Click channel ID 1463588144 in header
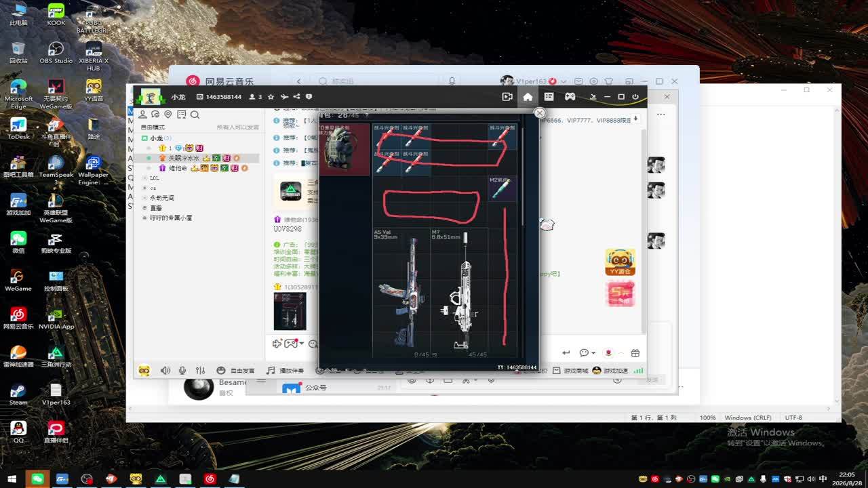 pyautogui.click(x=224, y=97)
